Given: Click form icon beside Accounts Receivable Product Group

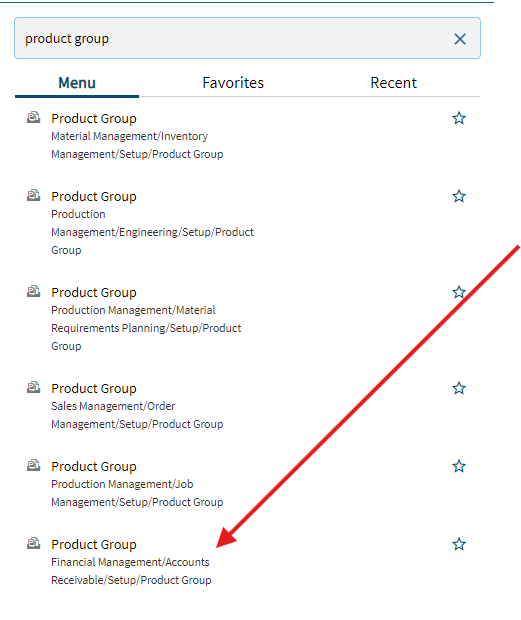Looking at the screenshot, I should (x=34, y=544).
